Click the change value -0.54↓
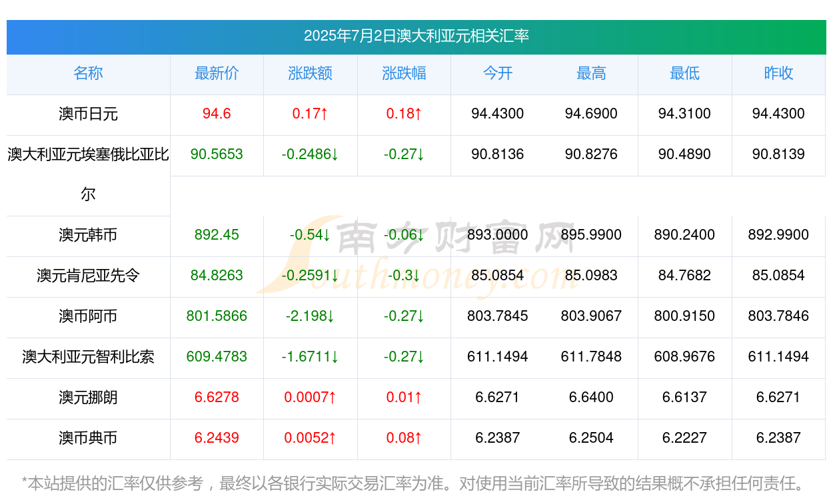This screenshot has width=833, height=504. click(x=310, y=235)
